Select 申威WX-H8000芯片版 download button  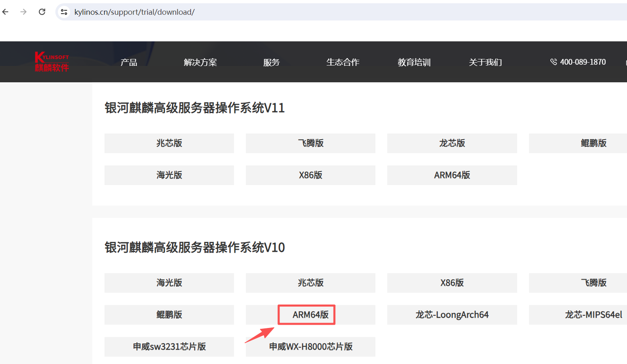tap(311, 347)
